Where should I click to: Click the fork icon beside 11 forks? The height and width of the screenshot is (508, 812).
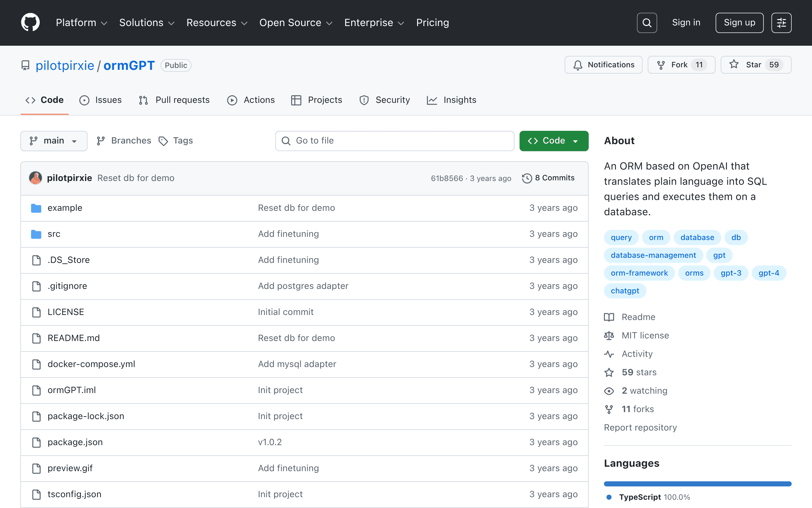click(x=609, y=409)
